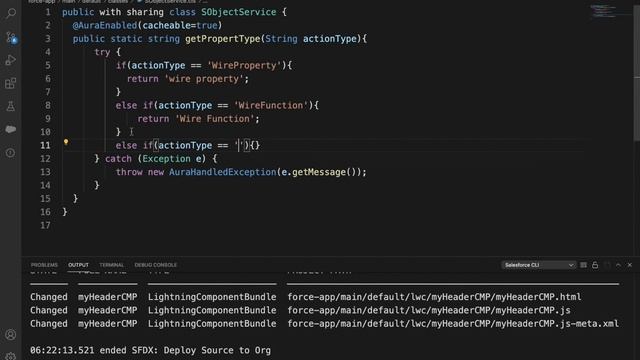Click the myHeaderCMP.js path in output

pyautogui.click(x=429, y=310)
